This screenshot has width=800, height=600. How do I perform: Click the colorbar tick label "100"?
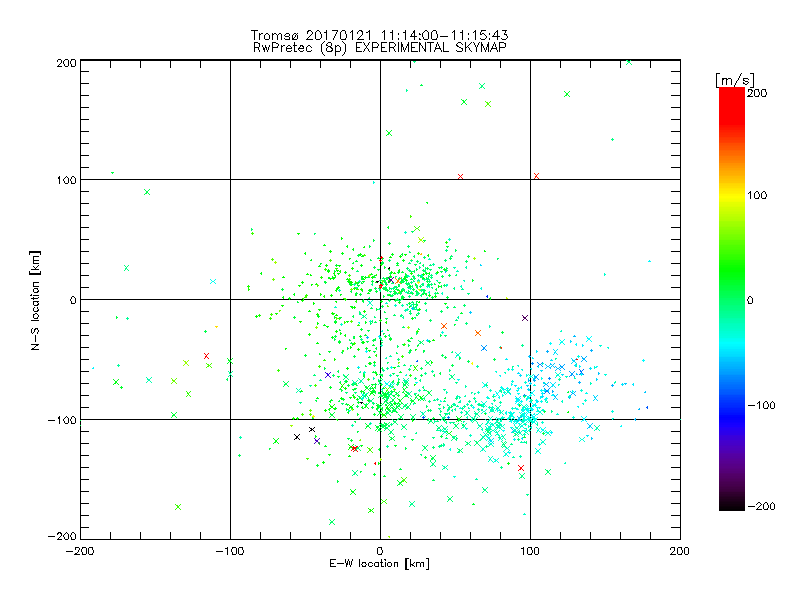pyautogui.click(x=757, y=195)
